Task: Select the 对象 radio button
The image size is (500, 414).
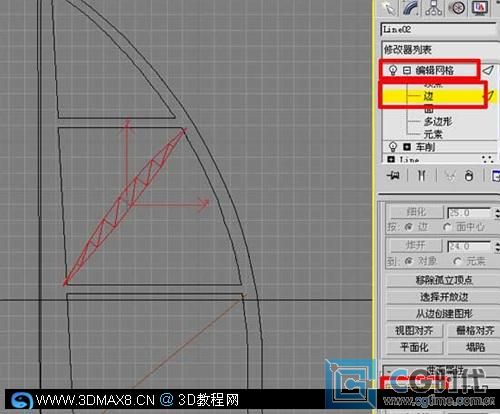Action: (x=409, y=261)
